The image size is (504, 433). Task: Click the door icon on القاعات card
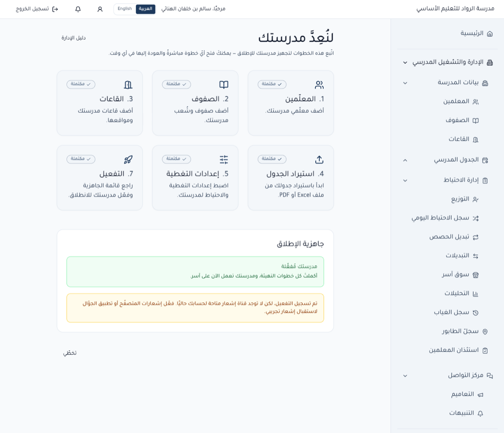[x=128, y=85]
